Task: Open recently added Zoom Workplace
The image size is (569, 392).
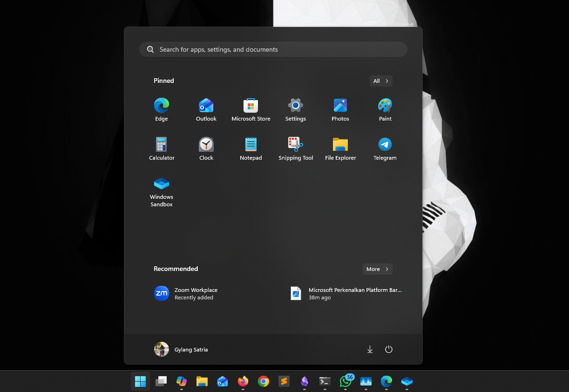Action: [x=186, y=293]
